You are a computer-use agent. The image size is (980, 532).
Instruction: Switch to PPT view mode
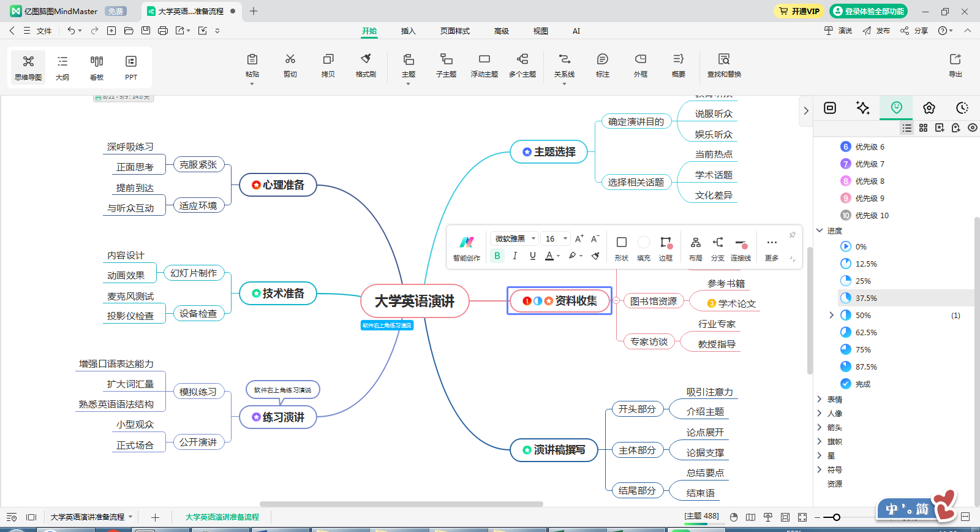131,67
